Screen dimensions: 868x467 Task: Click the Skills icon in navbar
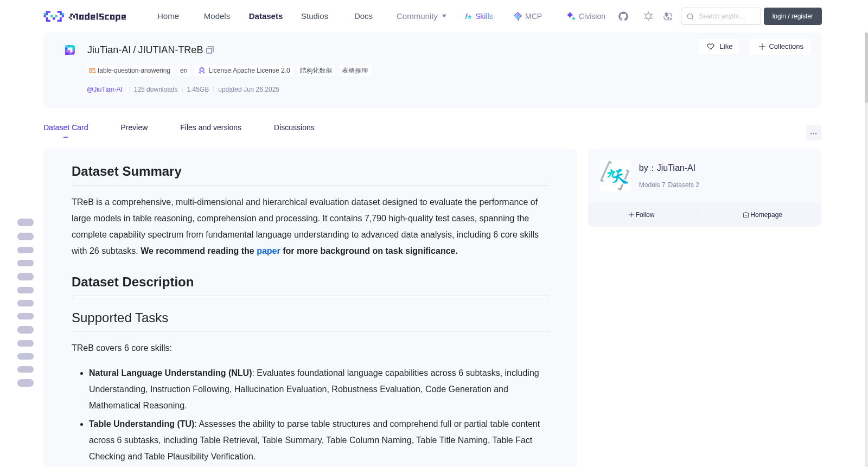click(x=468, y=16)
